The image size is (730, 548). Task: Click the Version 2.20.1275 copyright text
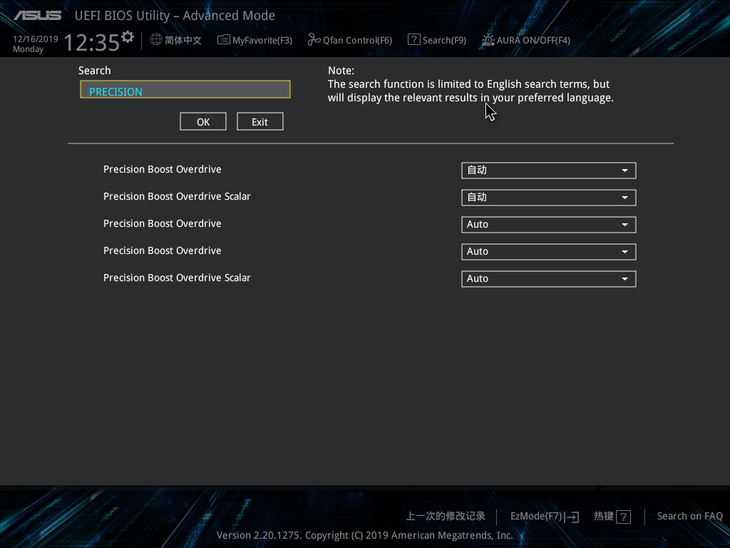tap(365, 535)
